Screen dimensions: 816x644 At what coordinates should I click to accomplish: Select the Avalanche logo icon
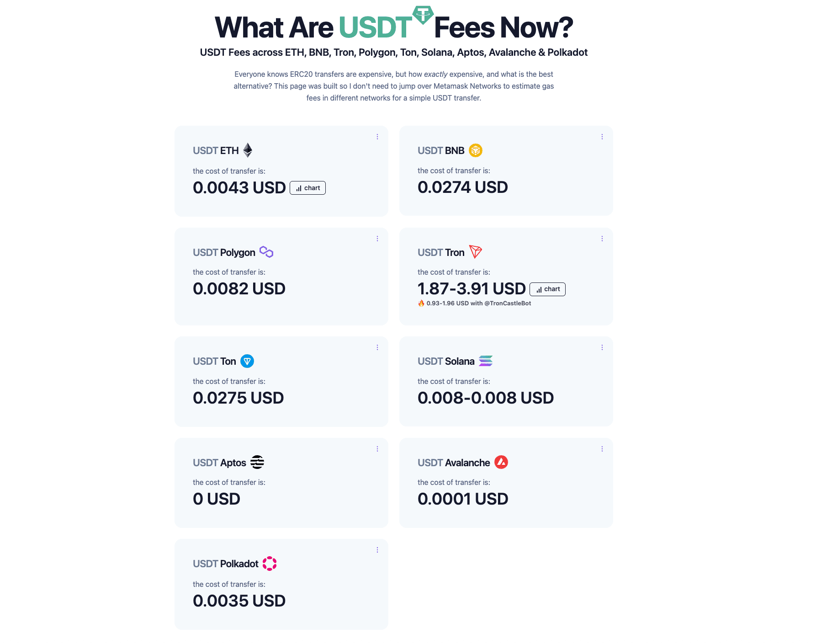tap(501, 462)
